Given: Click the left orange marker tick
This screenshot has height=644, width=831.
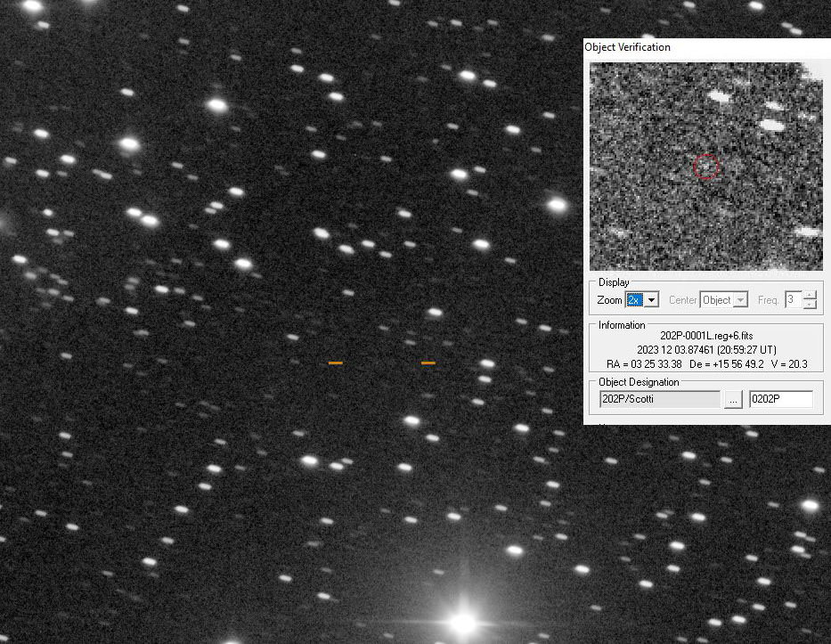Looking at the screenshot, I should pos(336,363).
